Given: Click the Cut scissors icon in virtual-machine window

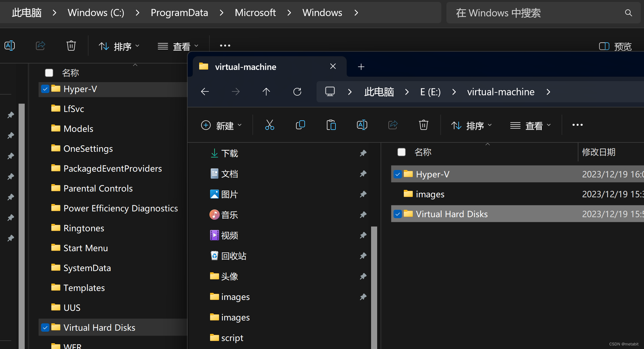Looking at the screenshot, I should 270,125.
